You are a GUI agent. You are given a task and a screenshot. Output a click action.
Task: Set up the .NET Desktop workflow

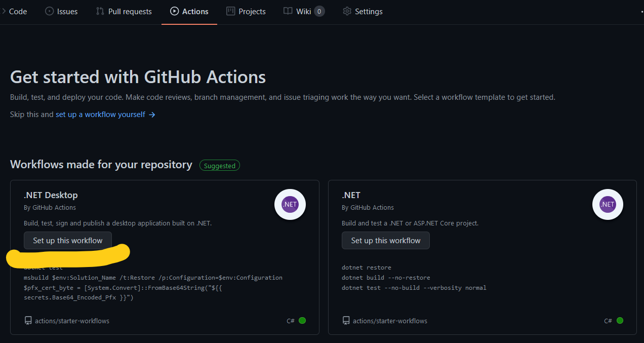coord(68,241)
